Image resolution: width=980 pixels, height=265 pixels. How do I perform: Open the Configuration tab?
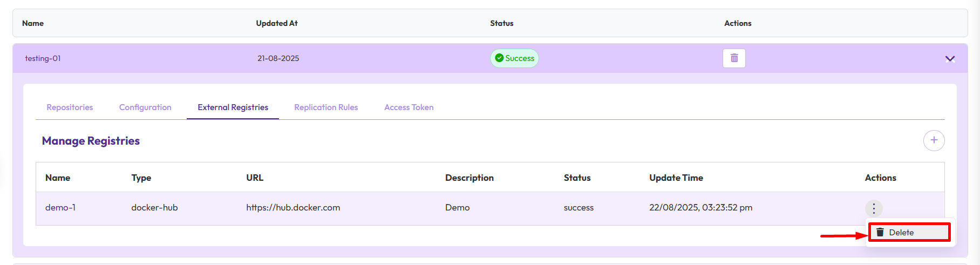click(x=145, y=107)
